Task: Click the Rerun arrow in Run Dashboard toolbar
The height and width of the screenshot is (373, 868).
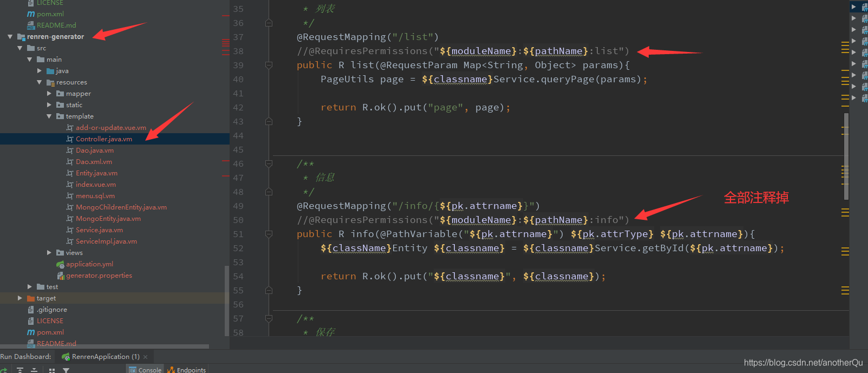Action: [x=3, y=370]
